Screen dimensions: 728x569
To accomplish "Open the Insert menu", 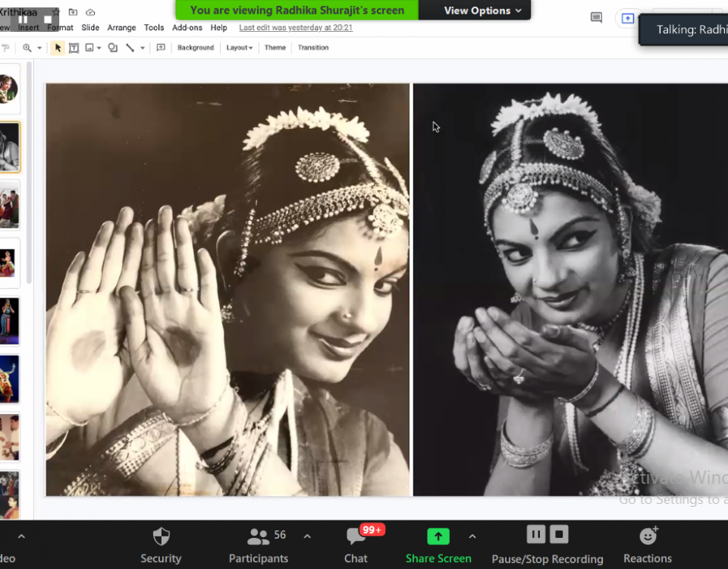I will 29,28.
